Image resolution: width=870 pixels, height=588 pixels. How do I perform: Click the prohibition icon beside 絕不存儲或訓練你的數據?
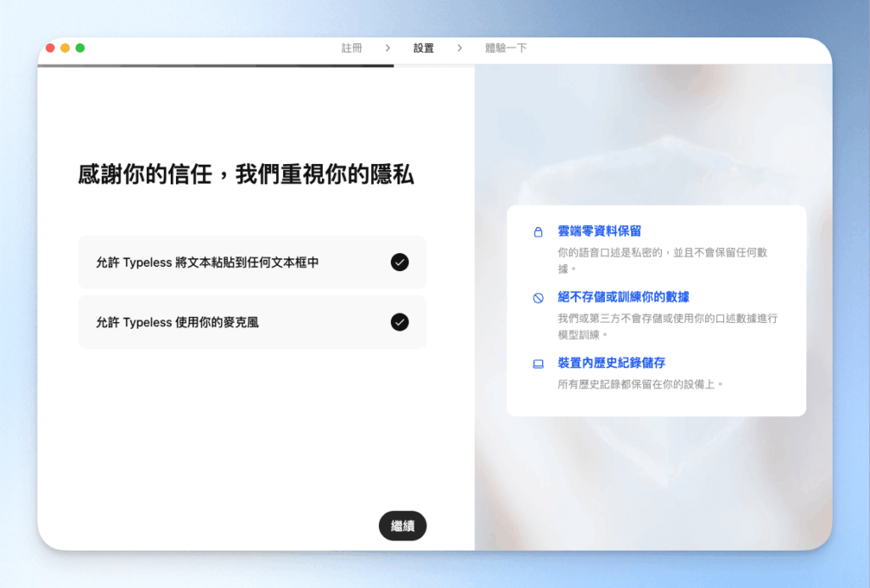click(x=537, y=296)
